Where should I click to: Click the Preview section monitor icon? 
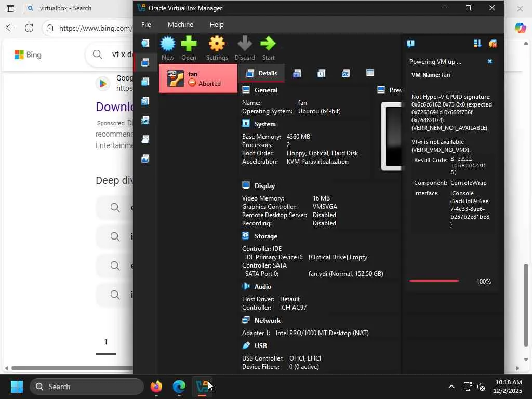pyautogui.click(x=381, y=90)
